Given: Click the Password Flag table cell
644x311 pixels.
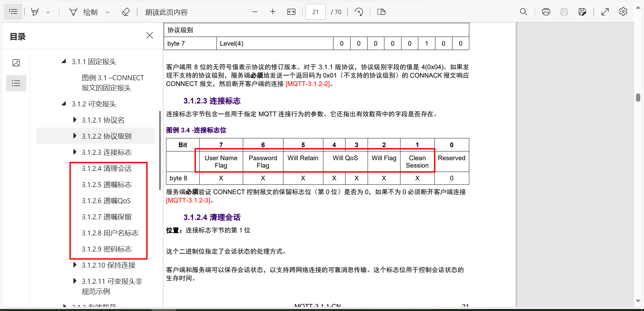Looking at the screenshot, I should 263,162.
